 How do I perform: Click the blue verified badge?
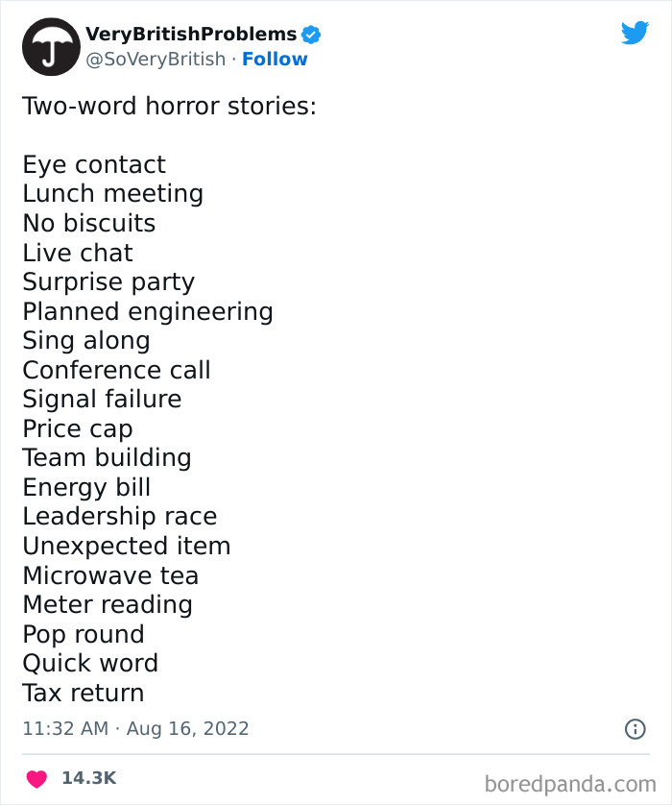pyautogui.click(x=311, y=35)
